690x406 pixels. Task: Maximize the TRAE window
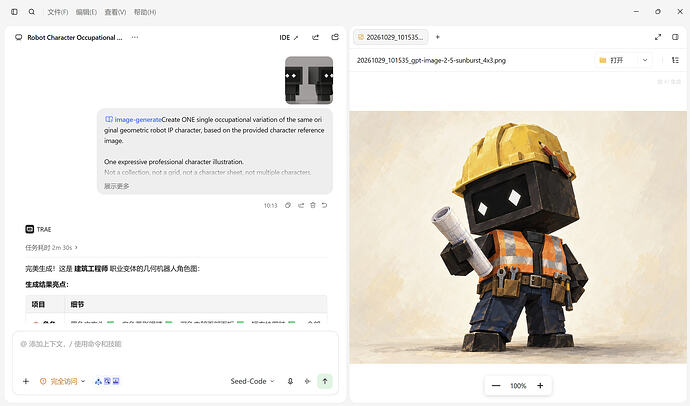pos(658,12)
